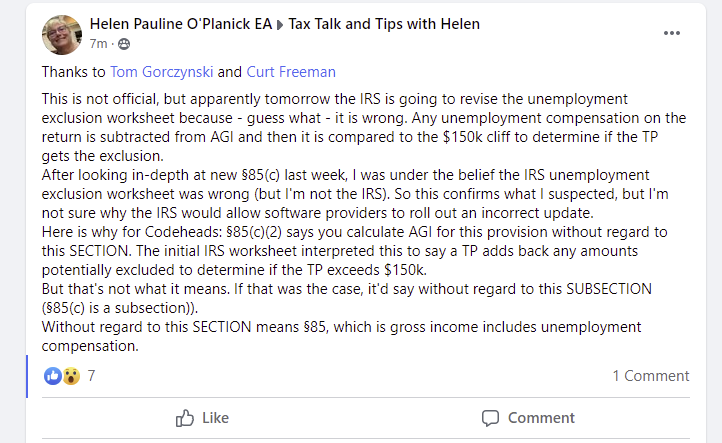This screenshot has width=722, height=443.
Task: Click the 7m post timestamp
Action: coord(98,44)
